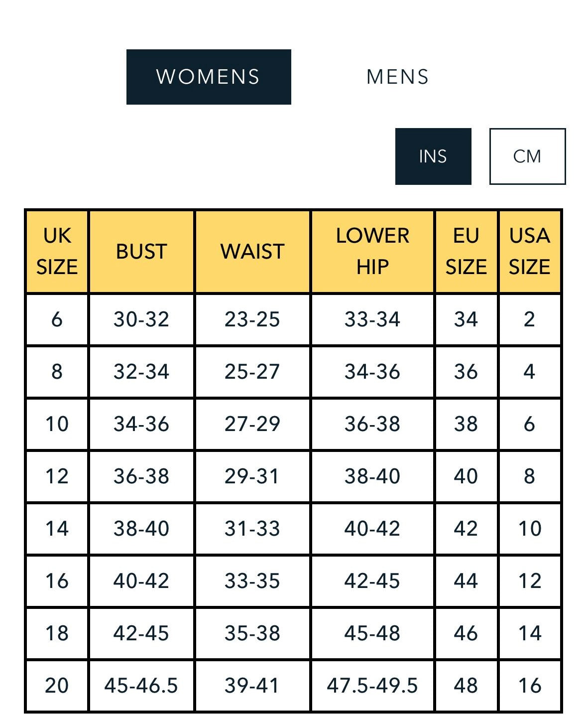Switch measurements to CM units

click(x=527, y=156)
